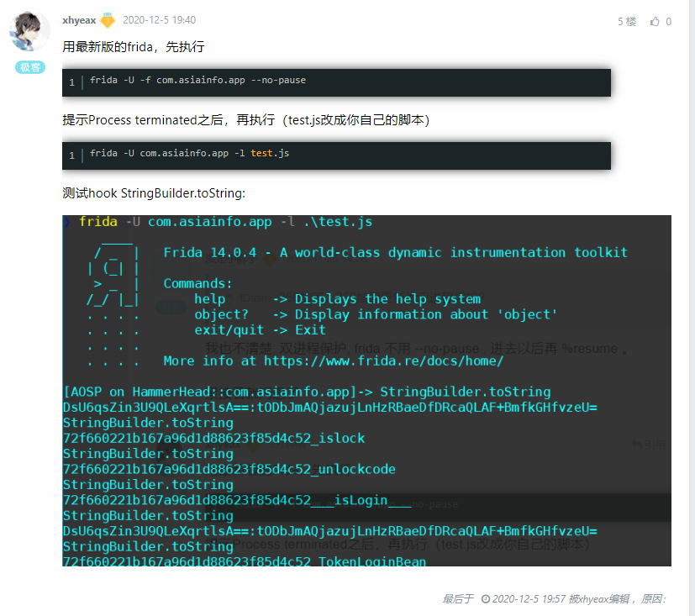Click the post timestamp 2020-12-5 19:40
695x616 pixels.
pyautogui.click(x=159, y=20)
